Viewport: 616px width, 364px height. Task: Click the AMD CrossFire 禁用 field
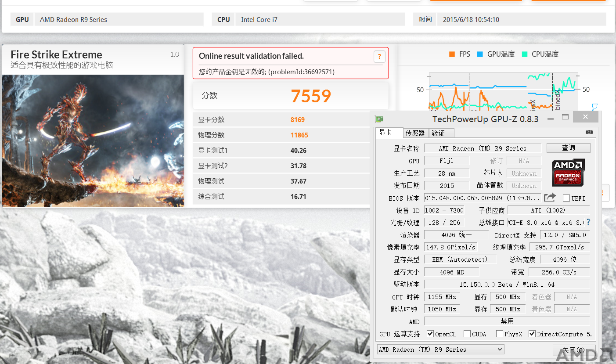[507, 321]
